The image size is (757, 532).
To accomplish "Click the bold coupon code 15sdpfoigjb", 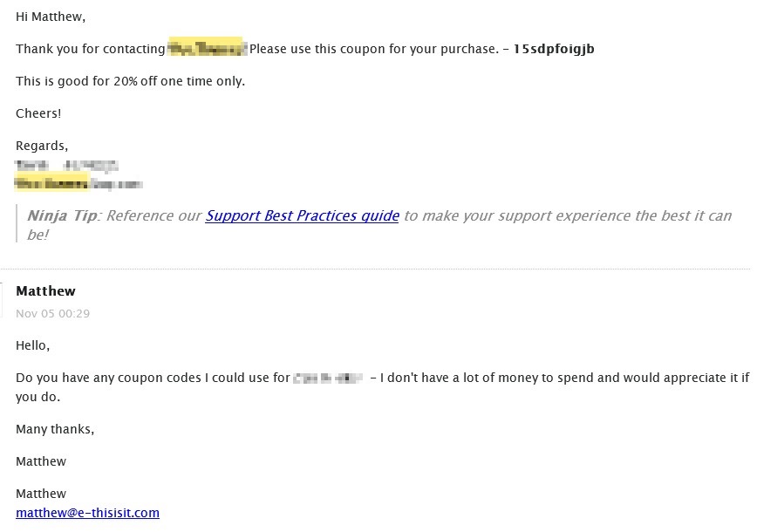I will (554, 49).
